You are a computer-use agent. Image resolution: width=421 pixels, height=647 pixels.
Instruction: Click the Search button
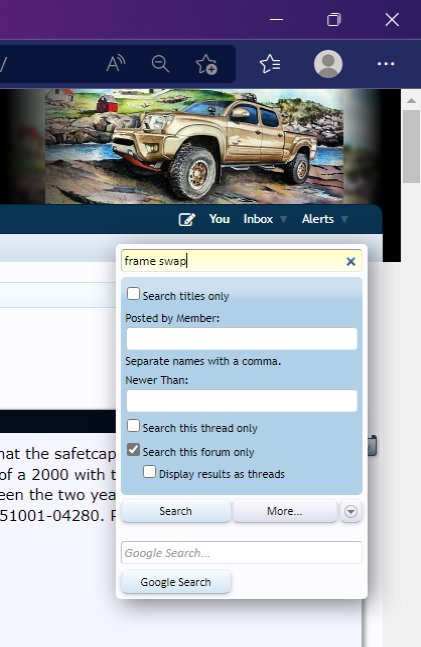[176, 511]
